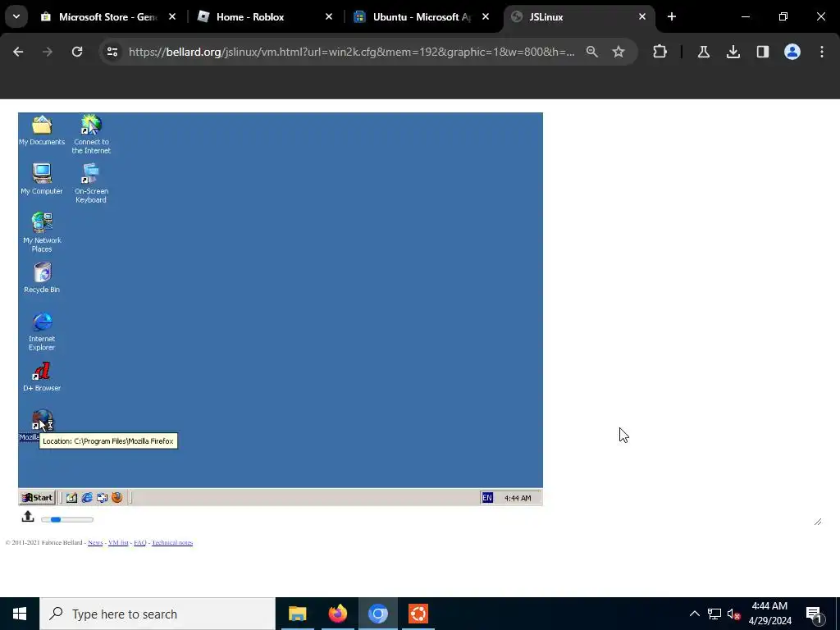Open the Windows Start menu on host
Screen dimensions: 840x630
point(20,614)
